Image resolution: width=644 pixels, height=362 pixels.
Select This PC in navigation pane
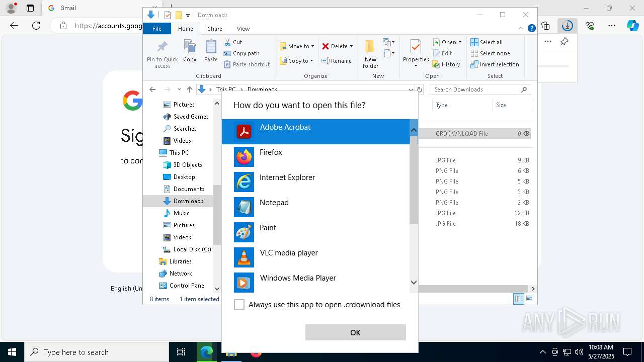174,153
